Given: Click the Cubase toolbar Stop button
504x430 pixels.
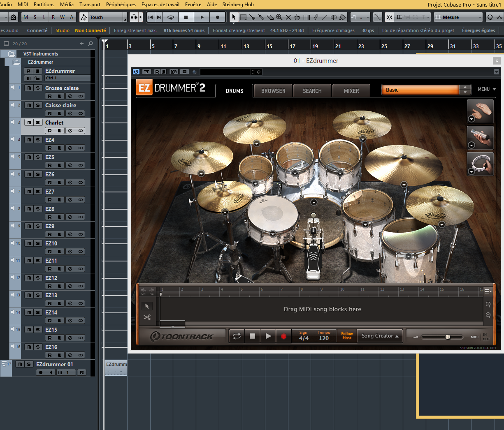Looking at the screenshot, I should 186,17.
